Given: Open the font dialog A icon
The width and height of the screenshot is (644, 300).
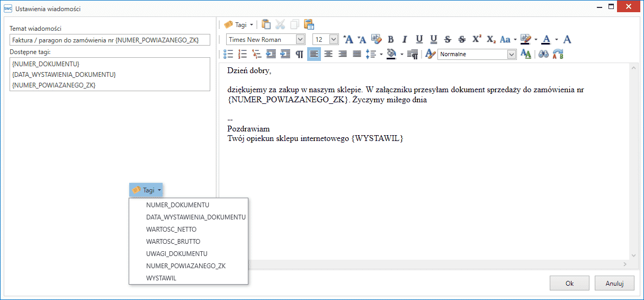Looking at the screenshot, I should pos(567,39).
